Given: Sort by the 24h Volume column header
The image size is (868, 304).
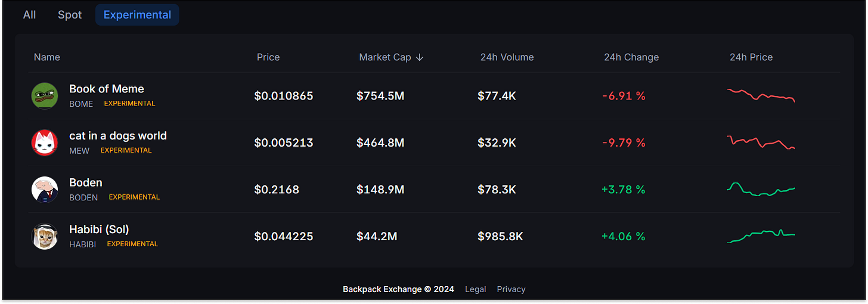Looking at the screenshot, I should click(x=507, y=57).
